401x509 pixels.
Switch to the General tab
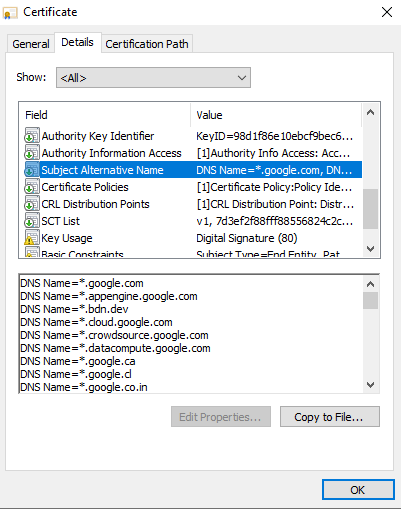pos(31,44)
